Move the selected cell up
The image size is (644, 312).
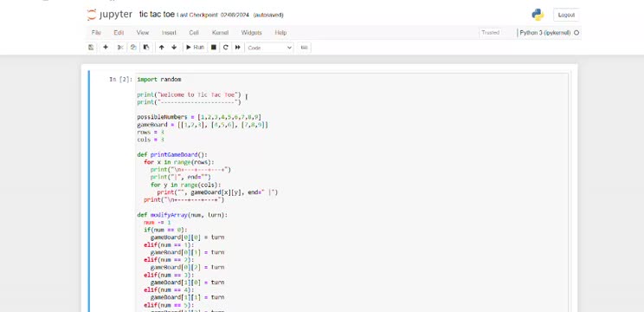(162, 48)
